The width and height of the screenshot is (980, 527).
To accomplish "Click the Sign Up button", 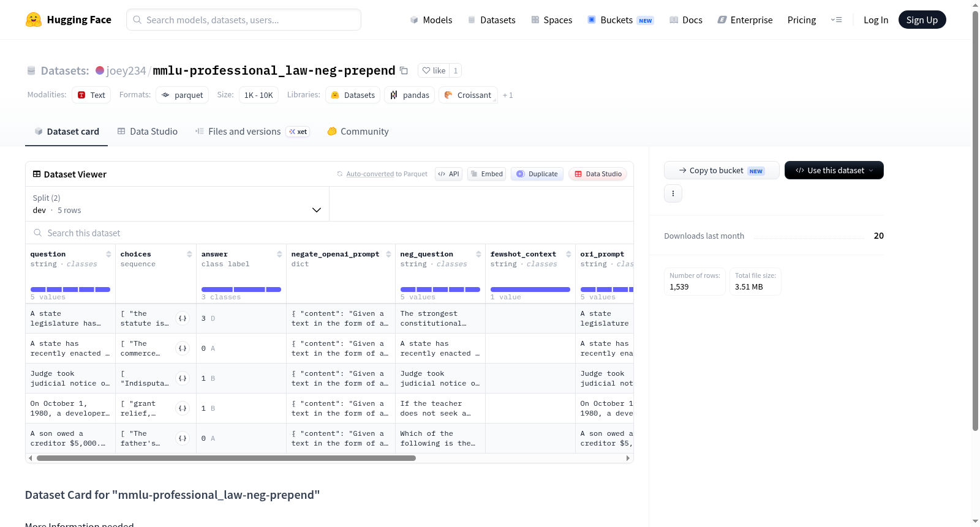I will tap(922, 20).
